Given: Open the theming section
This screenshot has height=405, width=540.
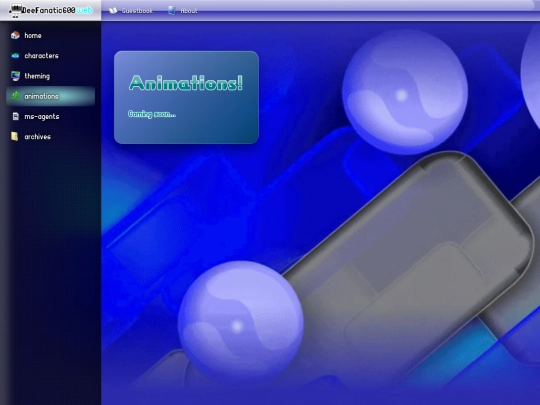Looking at the screenshot, I should [37, 76].
